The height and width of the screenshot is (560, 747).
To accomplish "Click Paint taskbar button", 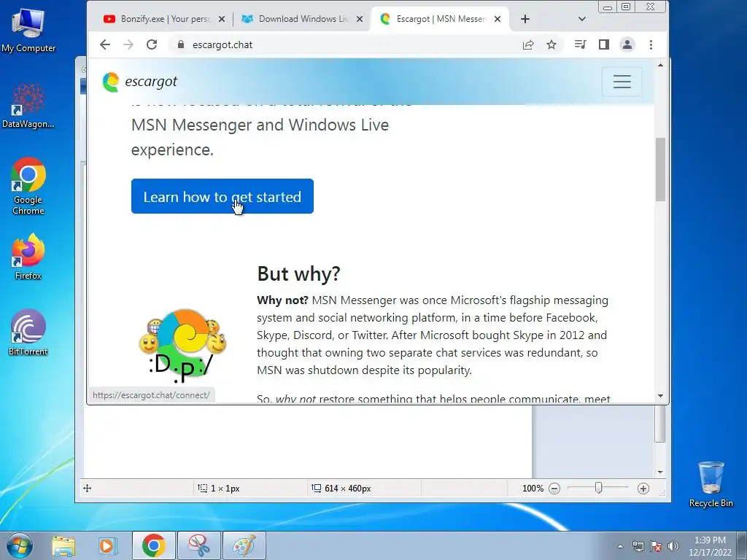I will tap(244, 545).
